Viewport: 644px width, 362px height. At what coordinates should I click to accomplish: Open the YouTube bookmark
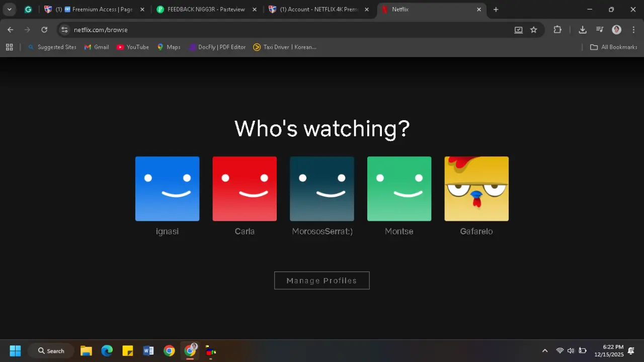coord(133,47)
